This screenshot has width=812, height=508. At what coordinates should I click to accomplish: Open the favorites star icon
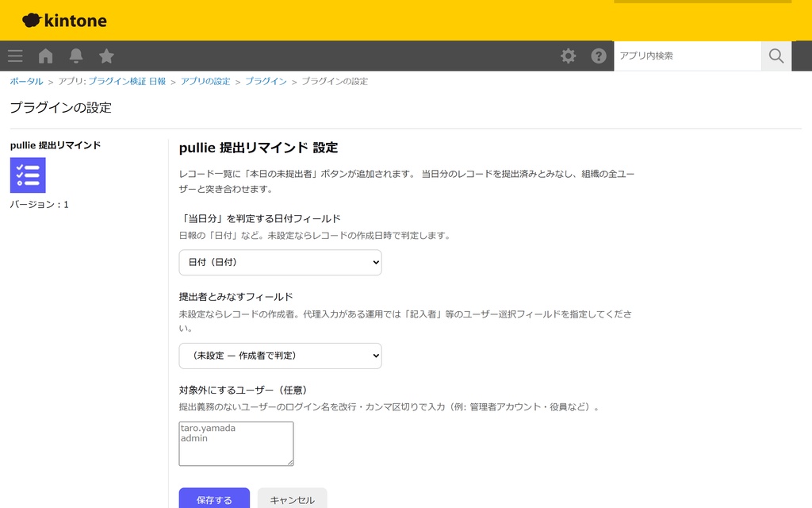(x=106, y=56)
